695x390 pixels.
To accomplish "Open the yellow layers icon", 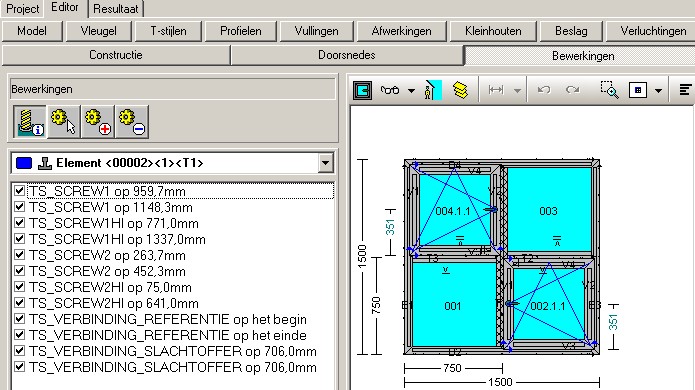I will 461,90.
